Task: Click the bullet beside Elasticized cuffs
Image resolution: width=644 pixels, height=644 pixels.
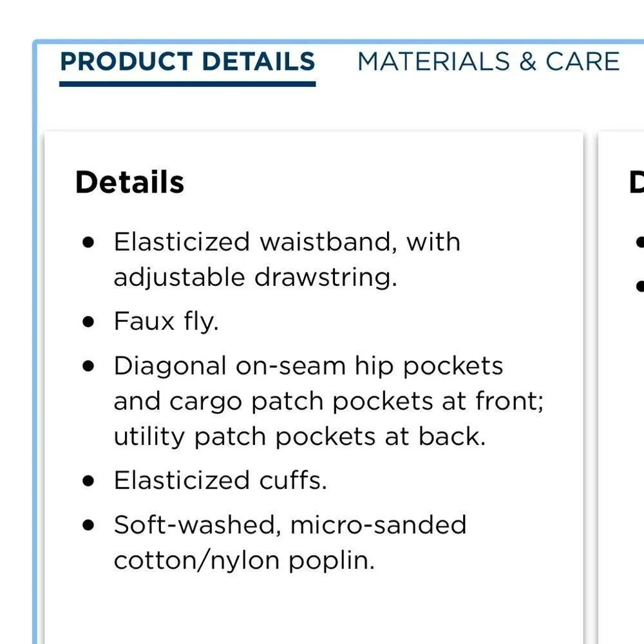Action: click(x=89, y=480)
